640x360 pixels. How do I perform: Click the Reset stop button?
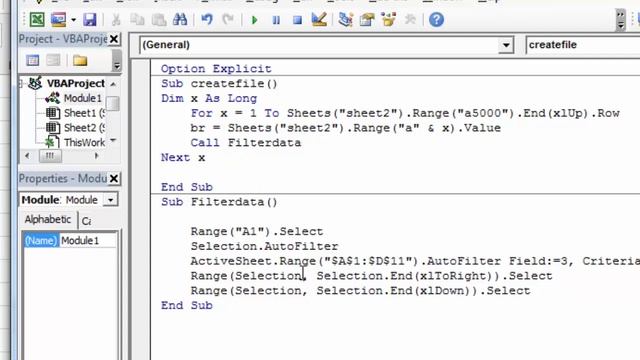(x=298, y=20)
